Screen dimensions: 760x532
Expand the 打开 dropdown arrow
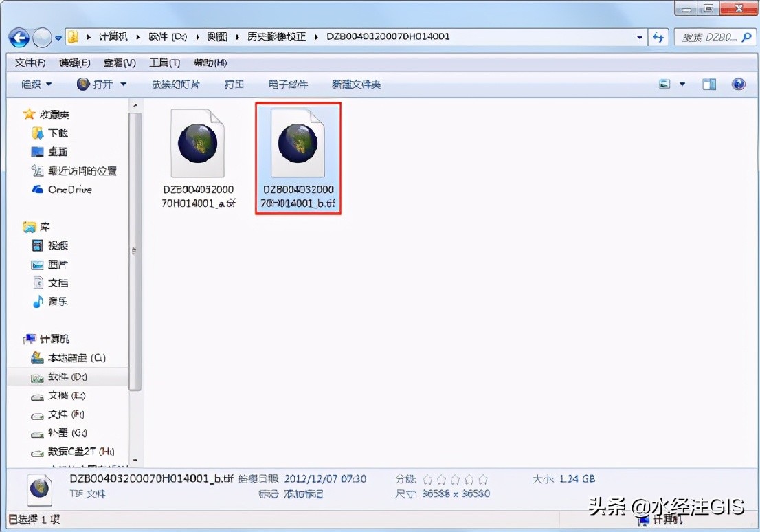[124, 85]
